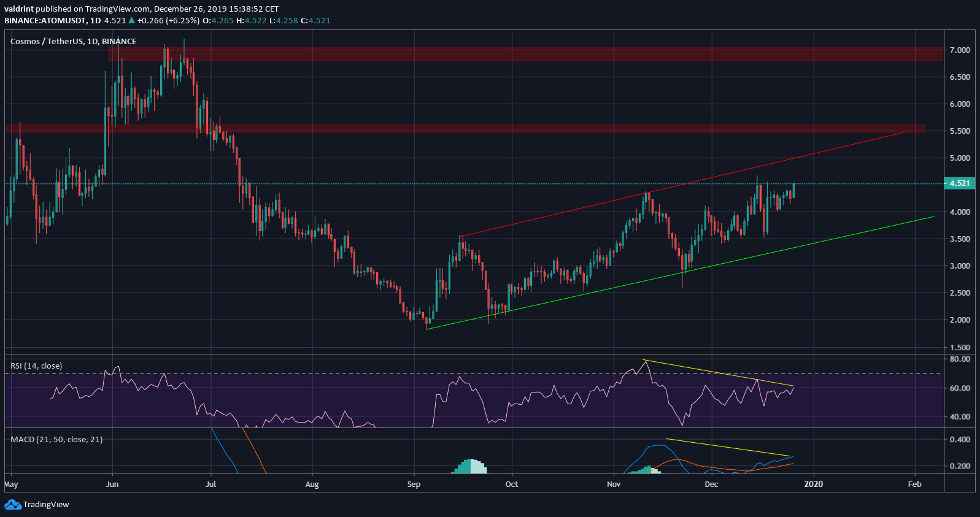
Task: Select the 'Cosmos / TetherUS, 1D, BINANCE' chart title
Action: pyautogui.click(x=74, y=41)
